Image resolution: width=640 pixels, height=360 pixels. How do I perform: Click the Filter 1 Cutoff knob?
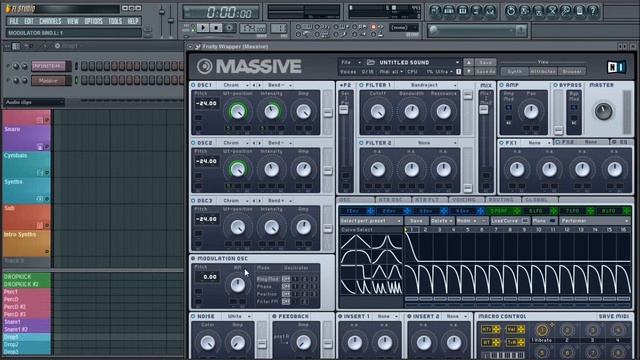pos(378,111)
